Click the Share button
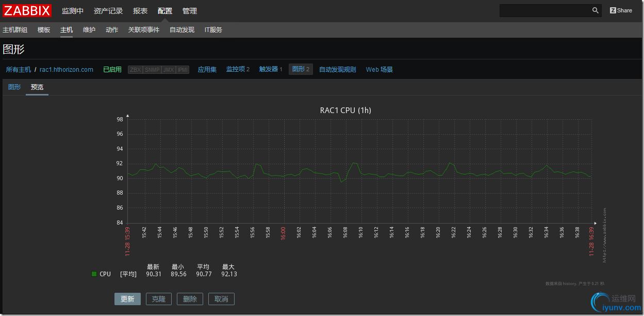Image resolution: width=644 pixels, height=316 pixels. pyautogui.click(x=621, y=10)
